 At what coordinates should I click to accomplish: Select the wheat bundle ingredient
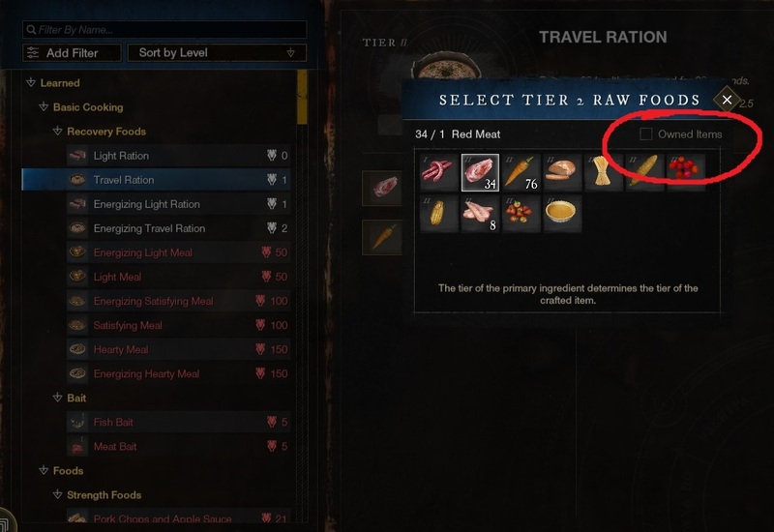tap(603, 172)
